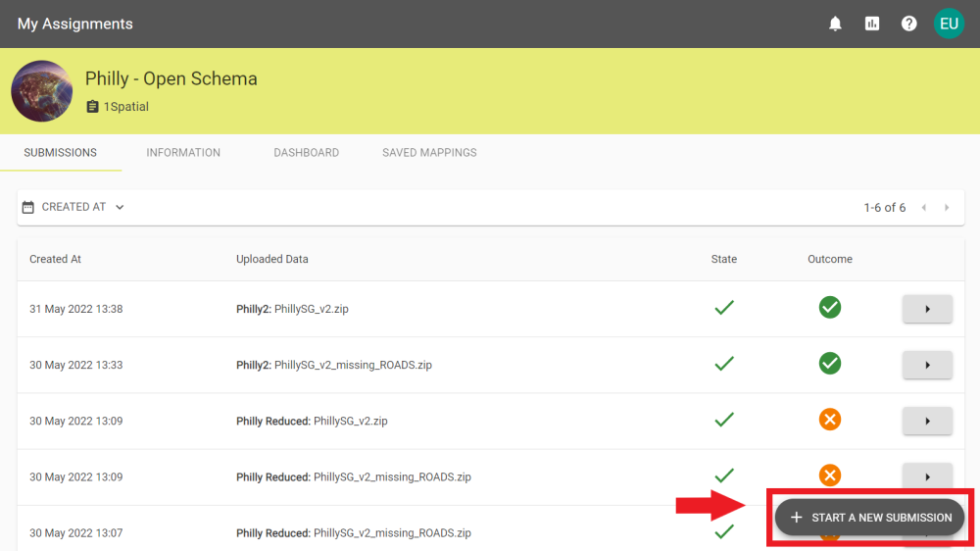This screenshot has height=551, width=980.
Task: Open the EU user avatar menu
Action: click(x=949, y=24)
